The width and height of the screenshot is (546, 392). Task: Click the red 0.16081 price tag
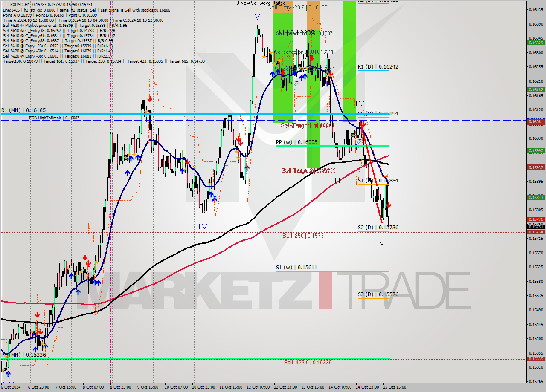(x=536, y=121)
